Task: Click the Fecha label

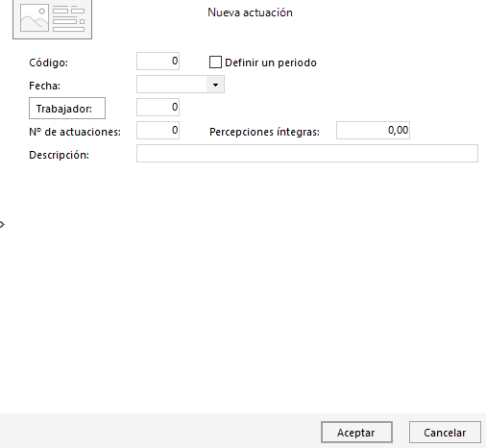Action: tap(44, 86)
